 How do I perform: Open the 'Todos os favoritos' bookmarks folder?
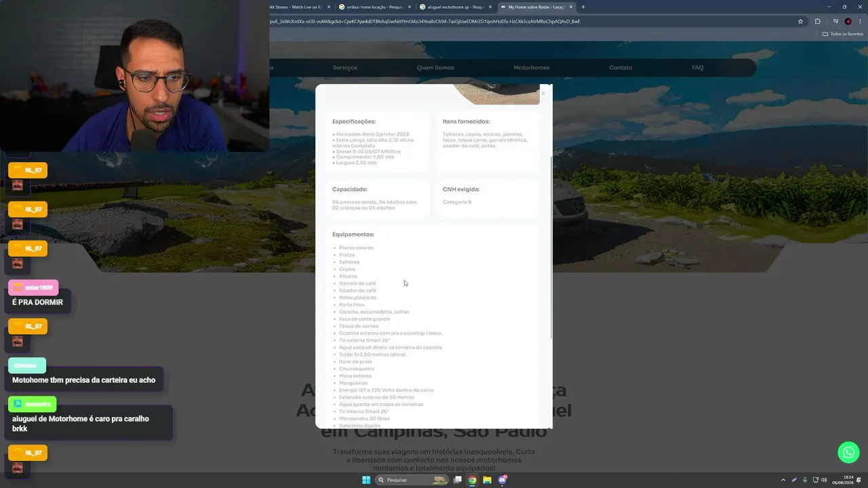(x=843, y=34)
